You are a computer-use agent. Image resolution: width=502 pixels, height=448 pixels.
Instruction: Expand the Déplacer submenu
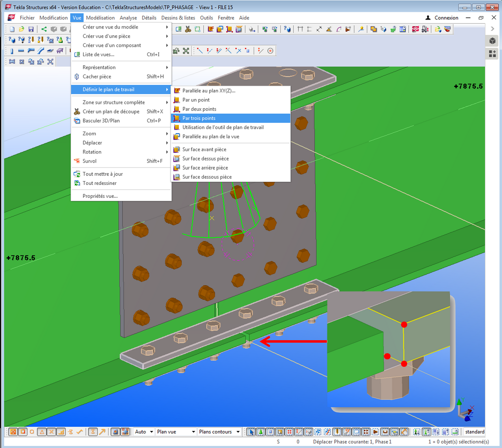pyautogui.click(x=121, y=143)
